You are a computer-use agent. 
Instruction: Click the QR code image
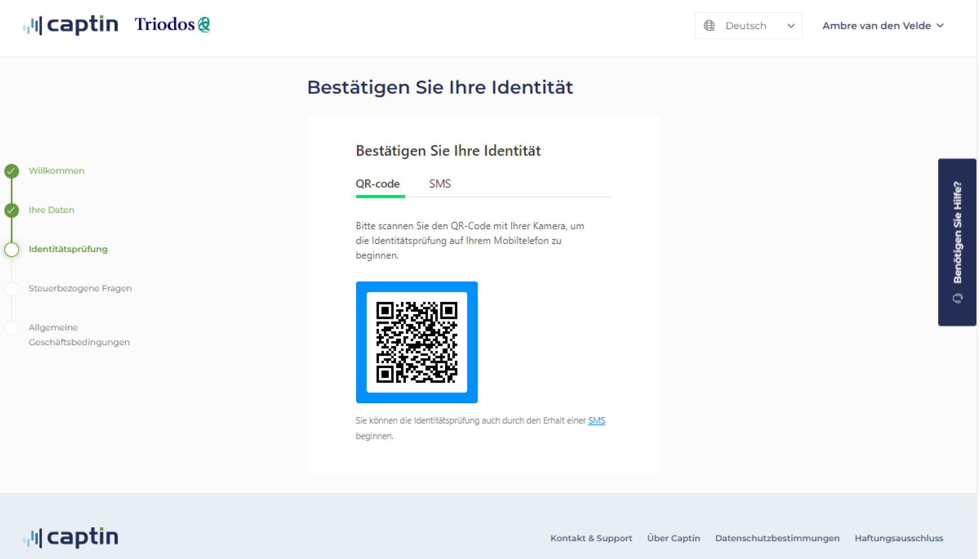point(417,342)
